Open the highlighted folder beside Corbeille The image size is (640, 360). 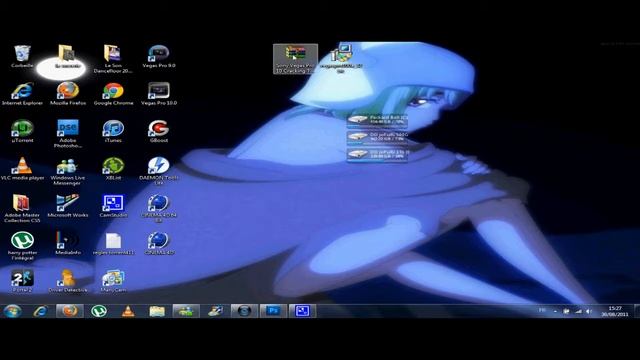[66, 56]
